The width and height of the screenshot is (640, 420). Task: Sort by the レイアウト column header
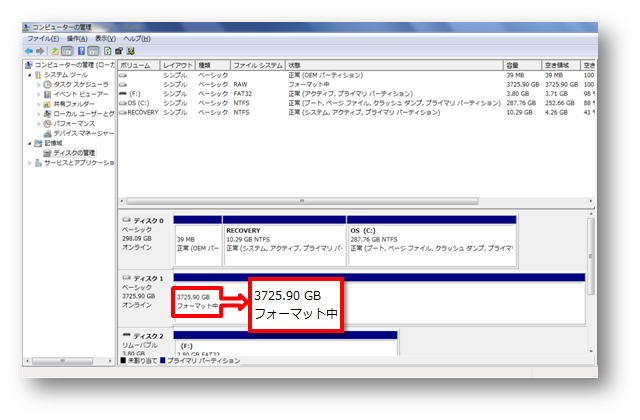177,65
